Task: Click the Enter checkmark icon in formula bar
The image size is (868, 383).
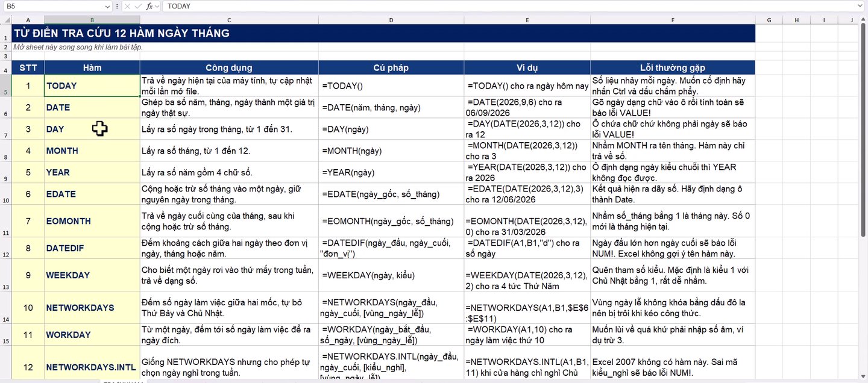Action: (x=139, y=6)
